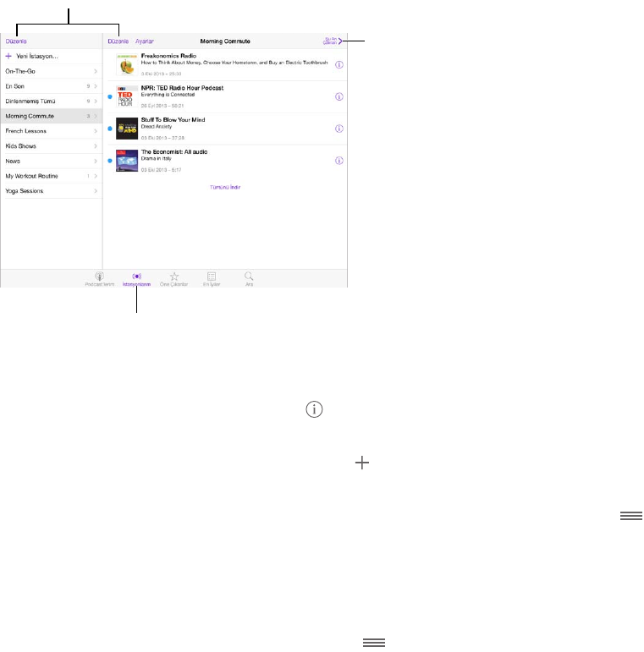Play The Economist: All audio title
This screenshot has width=644, height=652.
click(x=174, y=151)
